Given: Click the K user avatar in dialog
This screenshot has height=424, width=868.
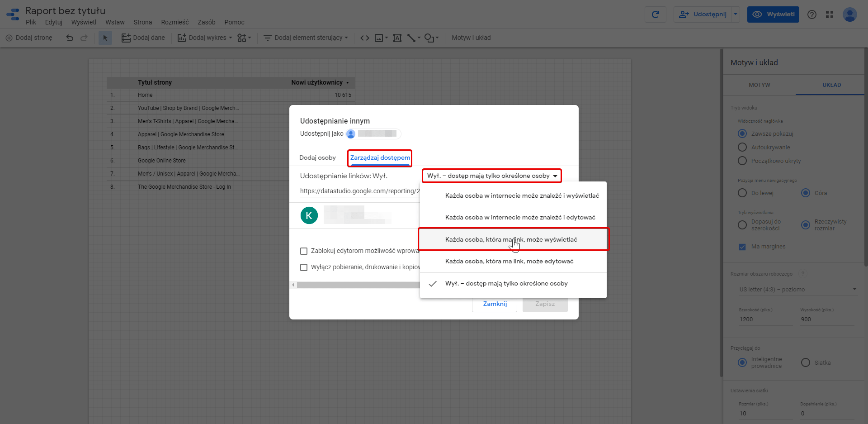Looking at the screenshot, I should click(x=309, y=215).
